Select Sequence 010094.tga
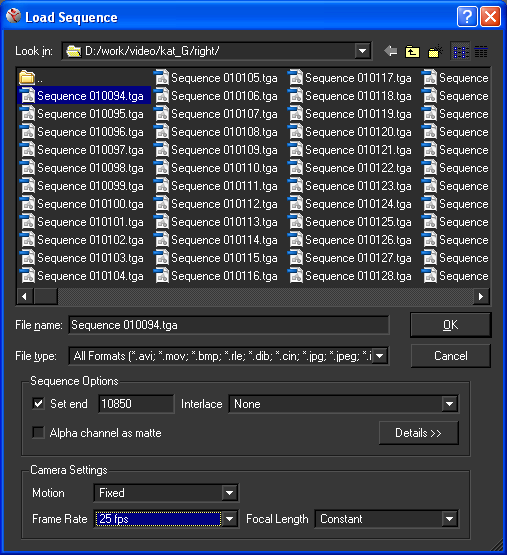Viewport: 507px width, 555px height. click(x=84, y=96)
